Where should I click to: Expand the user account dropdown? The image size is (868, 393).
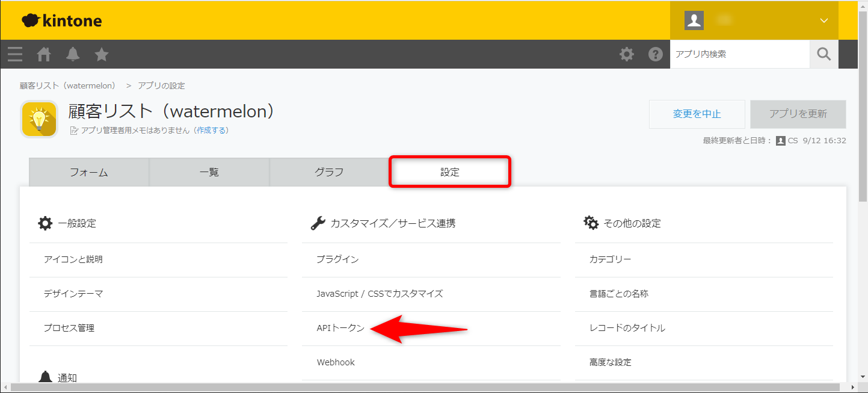(823, 20)
